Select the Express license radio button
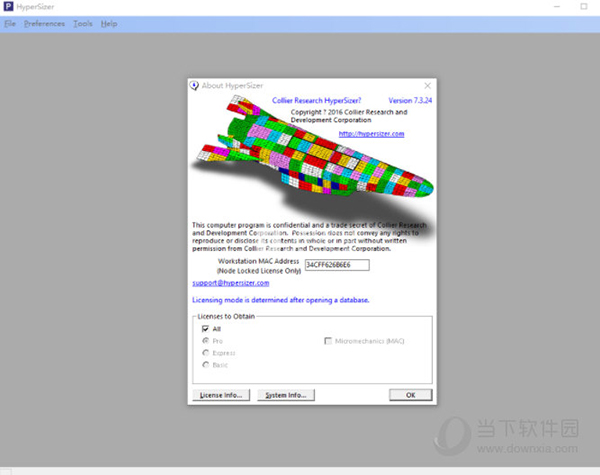Image resolution: width=600 pixels, height=475 pixels. (x=206, y=353)
